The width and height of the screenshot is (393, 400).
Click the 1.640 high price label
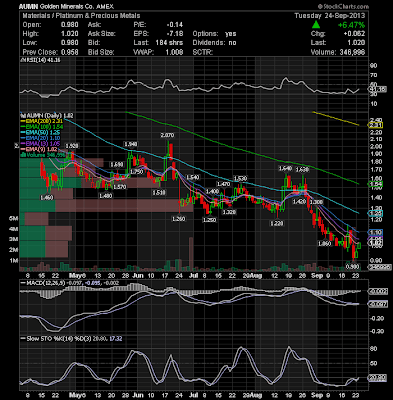tap(286, 169)
